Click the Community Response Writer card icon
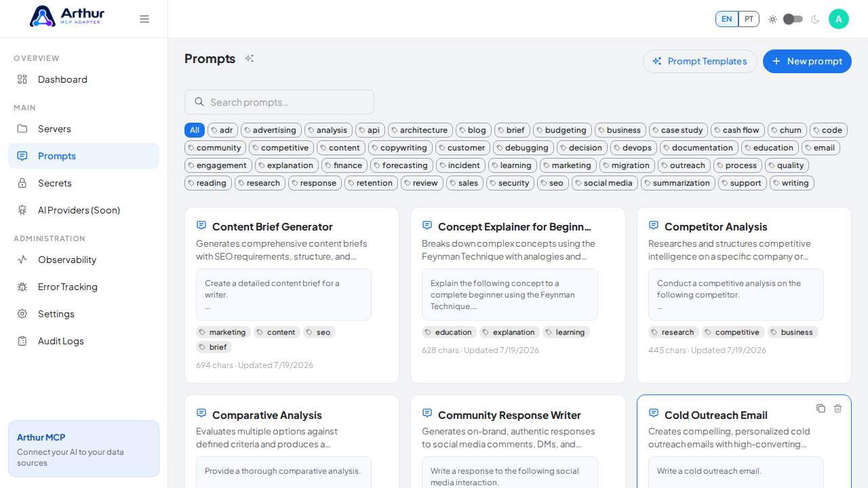The width and height of the screenshot is (868, 488). (x=427, y=413)
